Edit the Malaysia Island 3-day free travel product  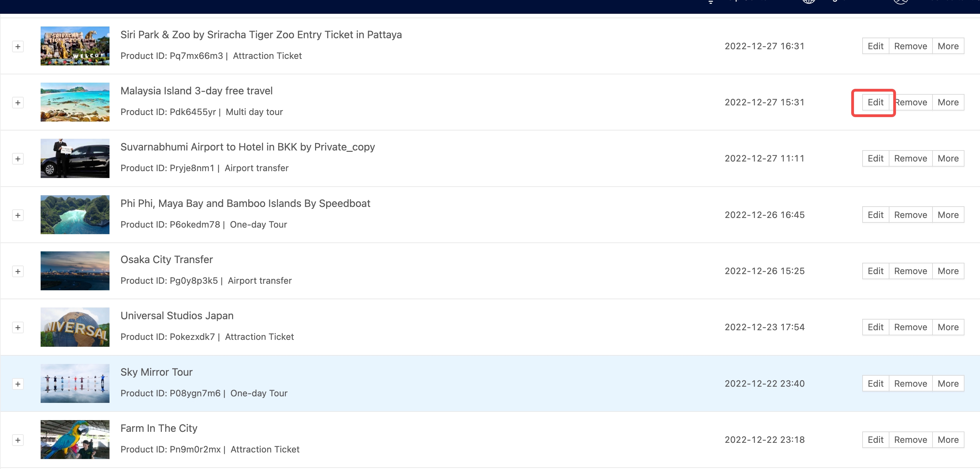[875, 102]
